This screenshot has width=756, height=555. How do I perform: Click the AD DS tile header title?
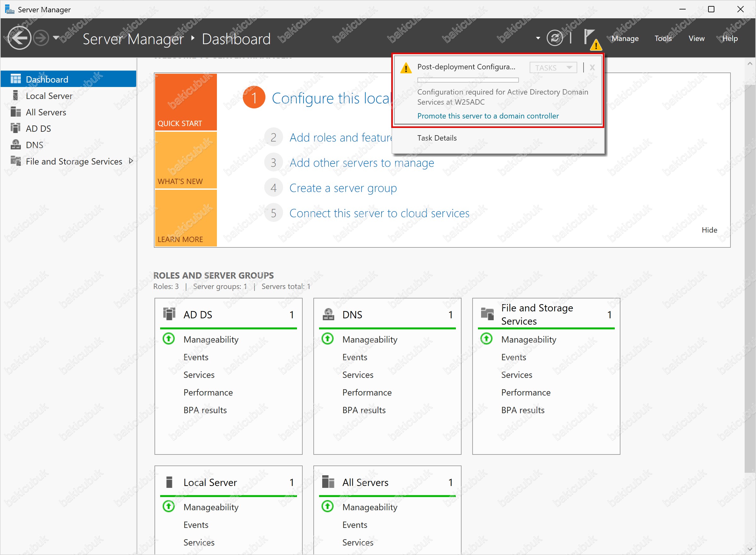(198, 315)
